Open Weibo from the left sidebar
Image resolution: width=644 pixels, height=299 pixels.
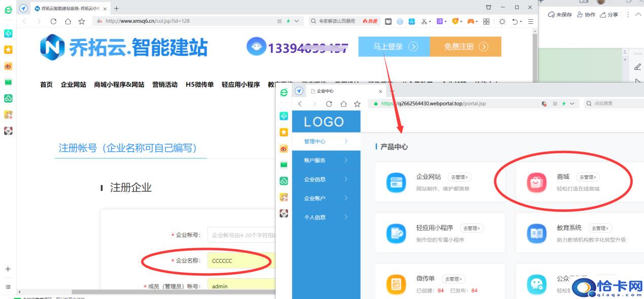tap(7, 65)
